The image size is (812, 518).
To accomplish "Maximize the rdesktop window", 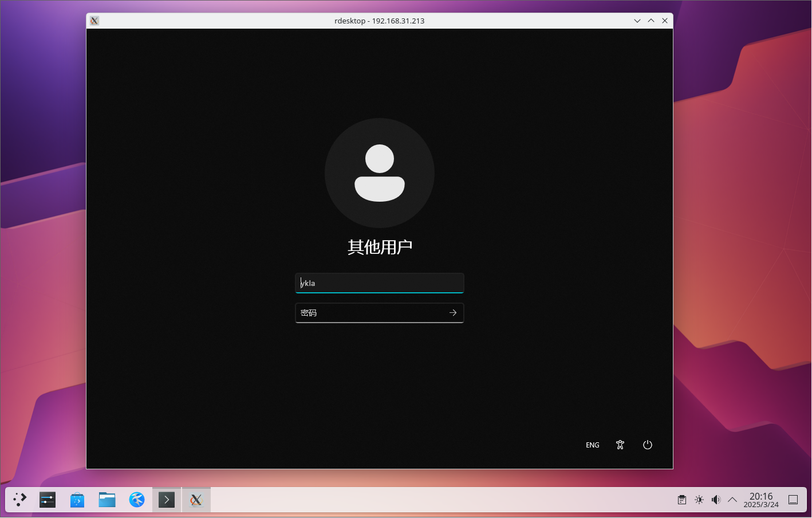I will tap(651, 21).
